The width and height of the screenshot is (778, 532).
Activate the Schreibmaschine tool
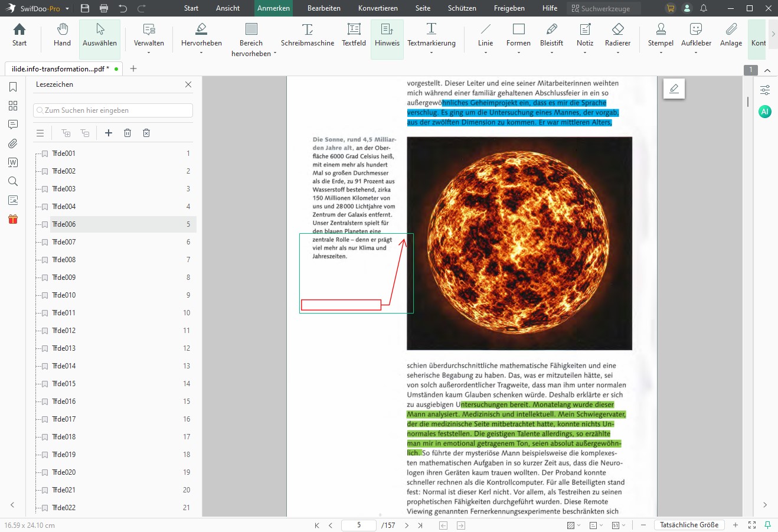pyautogui.click(x=307, y=37)
